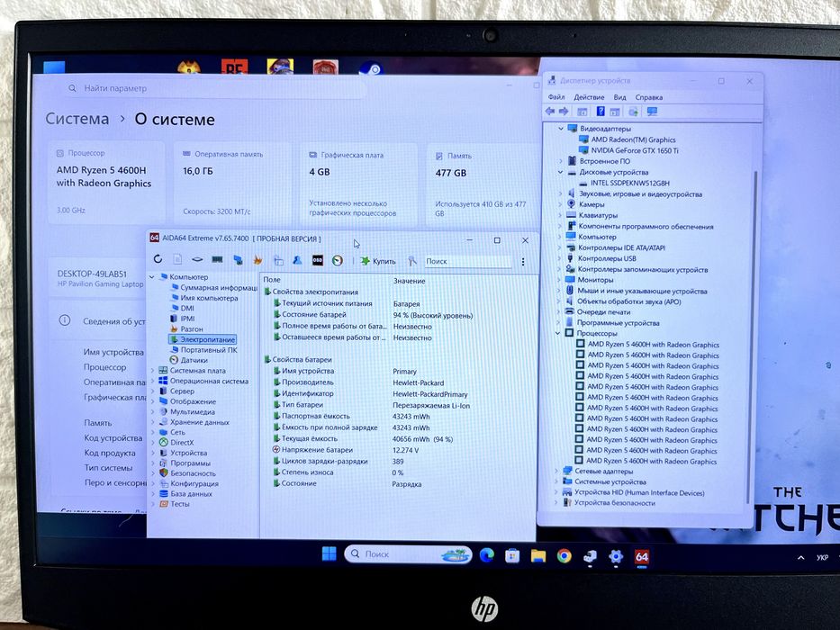Select Электропитание in AIDA64 tree
The height and width of the screenshot is (630, 840).
coord(203,339)
